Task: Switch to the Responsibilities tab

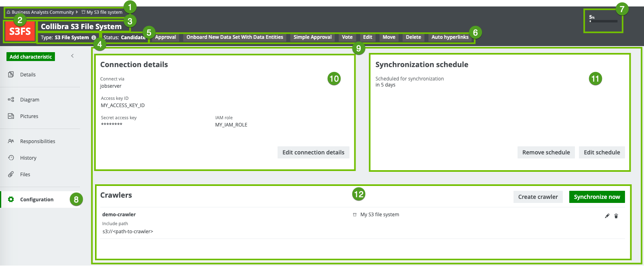Action: 38,141
